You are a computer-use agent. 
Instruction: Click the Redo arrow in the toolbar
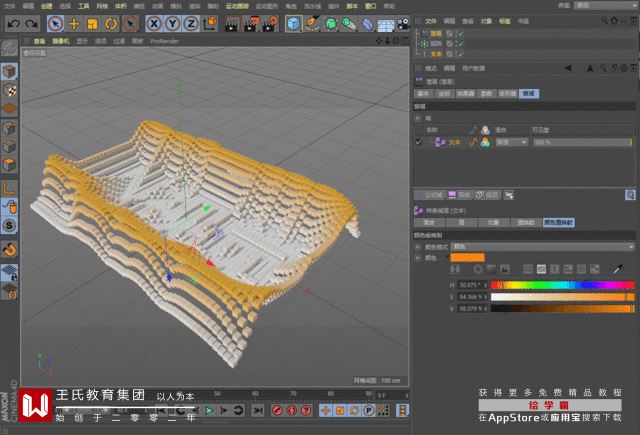(31, 24)
